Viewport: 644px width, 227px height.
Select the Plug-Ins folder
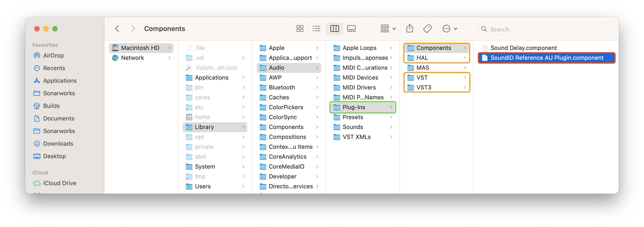tap(363, 107)
